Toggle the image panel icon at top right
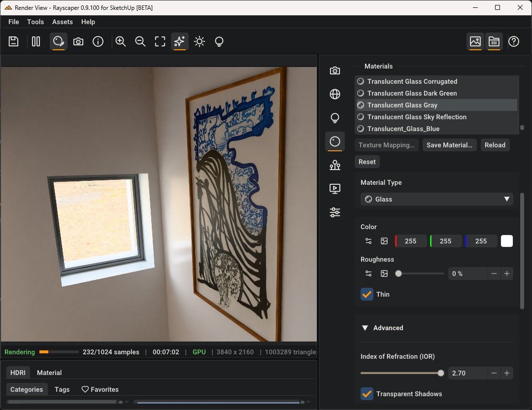 pos(475,41)
